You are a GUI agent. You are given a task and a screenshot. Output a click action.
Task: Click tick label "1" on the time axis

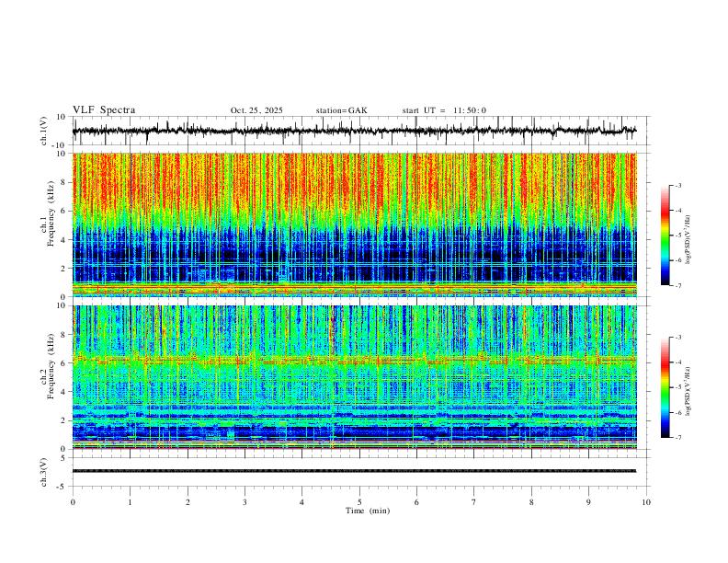pyautogui.click(x=131, y=502)
